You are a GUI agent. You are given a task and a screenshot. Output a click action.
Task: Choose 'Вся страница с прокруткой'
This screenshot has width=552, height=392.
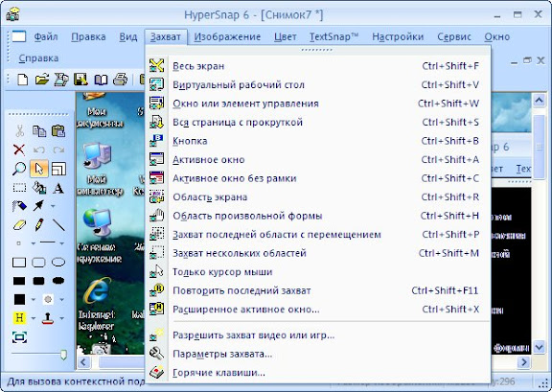[x=317, y=123]
